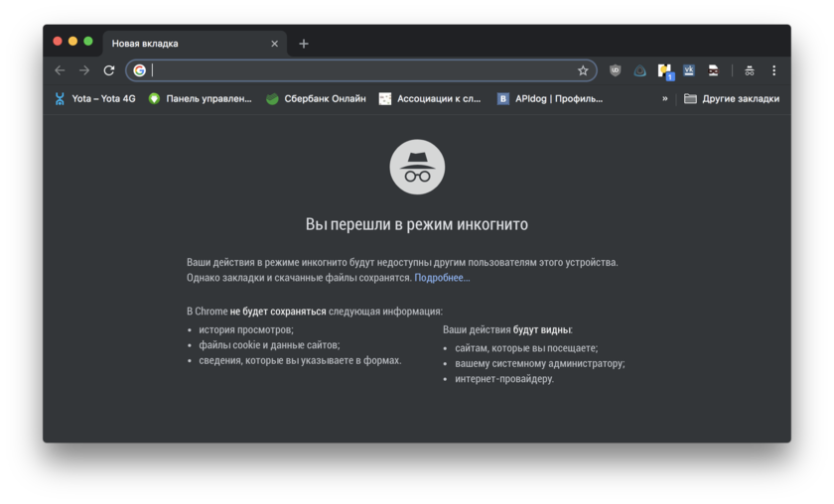Viewport: 834px width, 504px height.
Task: Open the Yota – Yota 4G bookmark
Action: pos(94,98)
